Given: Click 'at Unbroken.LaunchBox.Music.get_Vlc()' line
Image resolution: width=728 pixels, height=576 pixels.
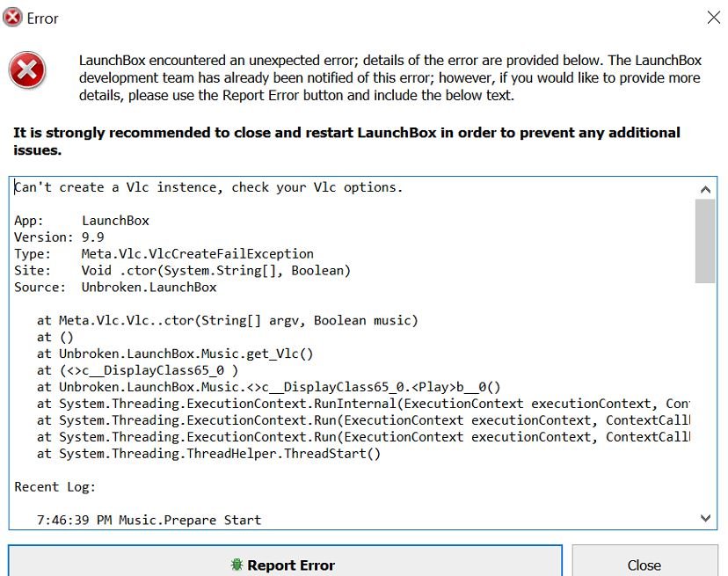Looking at the screenshot, I should [175, 354].
